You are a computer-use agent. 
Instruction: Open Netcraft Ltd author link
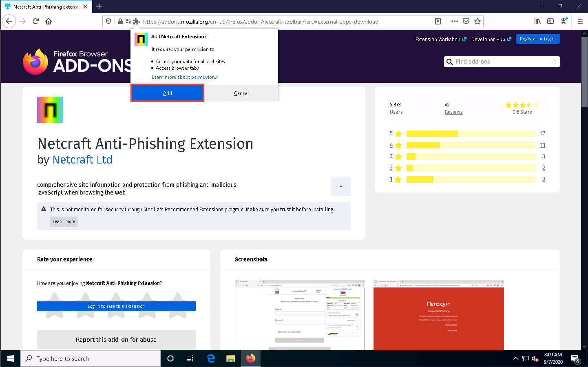(x=82, y=160)
